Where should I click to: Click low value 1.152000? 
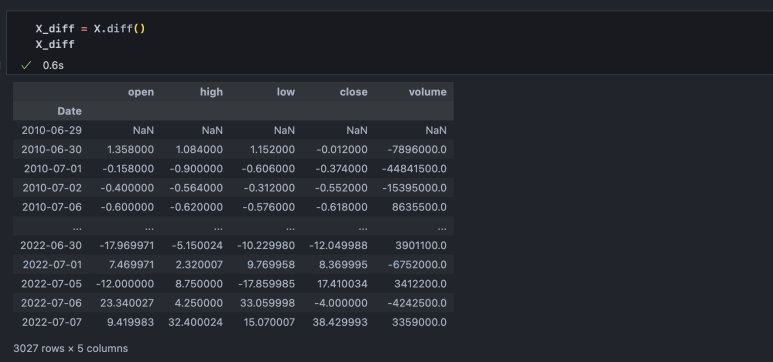pyautogui.click(x=272, y=149)
